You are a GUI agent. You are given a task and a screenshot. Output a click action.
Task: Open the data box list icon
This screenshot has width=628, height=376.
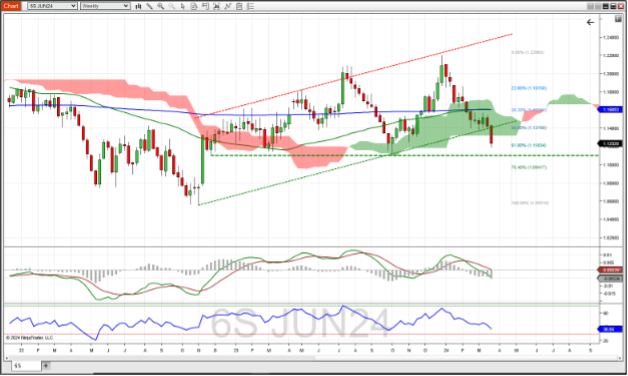click(x=250, y=6)
